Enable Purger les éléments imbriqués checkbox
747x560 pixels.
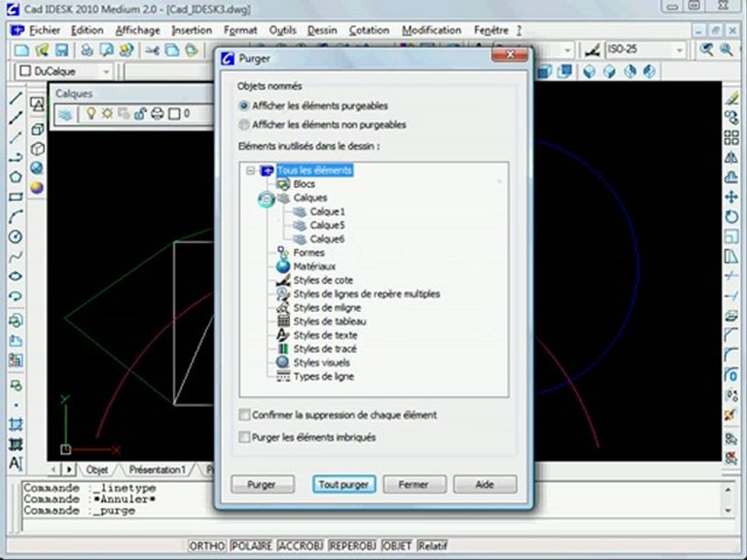(244, 436)
